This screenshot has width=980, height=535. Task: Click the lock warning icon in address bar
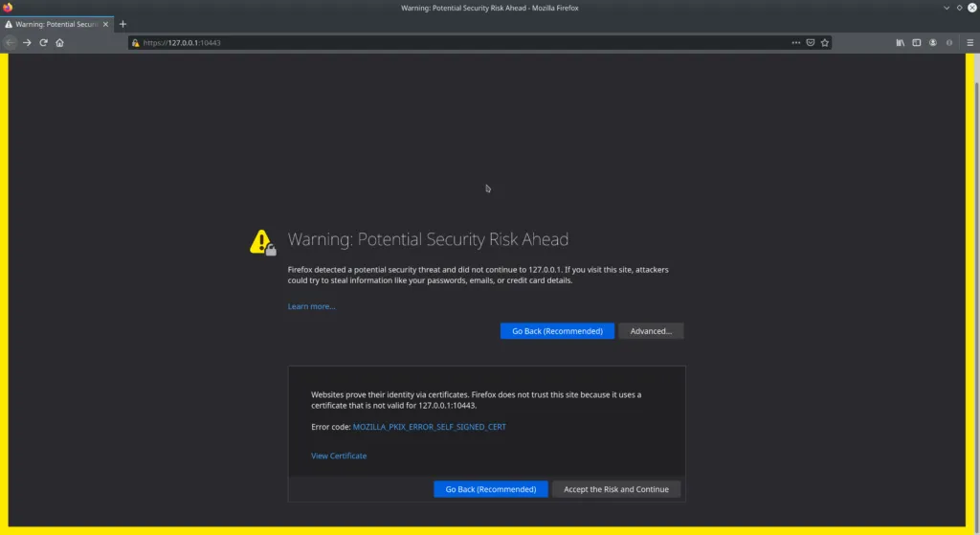pos(136,43)
